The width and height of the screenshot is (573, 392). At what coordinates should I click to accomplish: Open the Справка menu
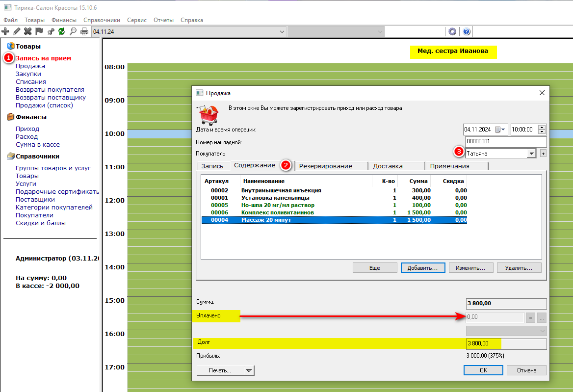[191, 20]
